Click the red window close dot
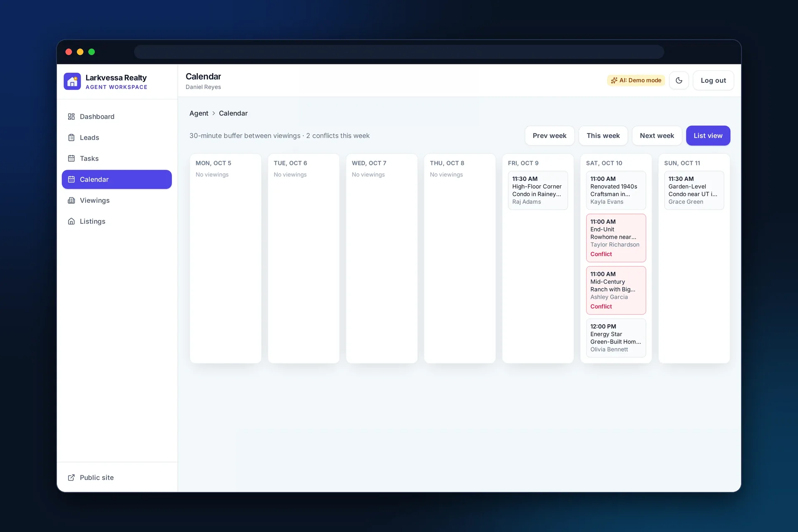The width and height of the screenshot is (798, 532). tap(69, 52)
